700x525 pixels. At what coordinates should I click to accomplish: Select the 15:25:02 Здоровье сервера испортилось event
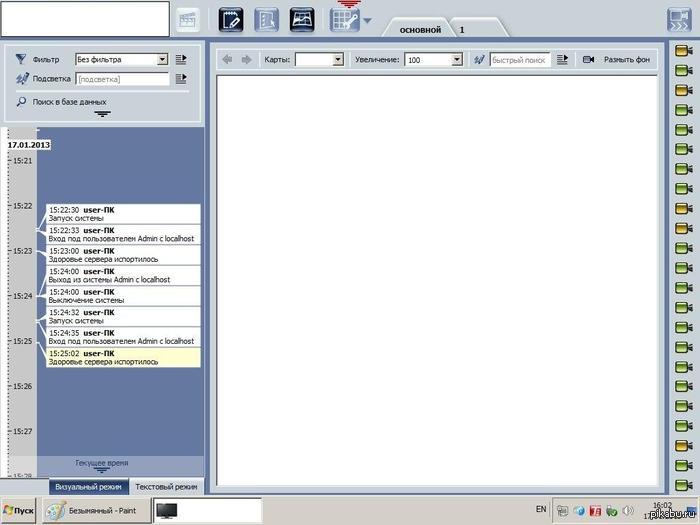tap(123, 357)
